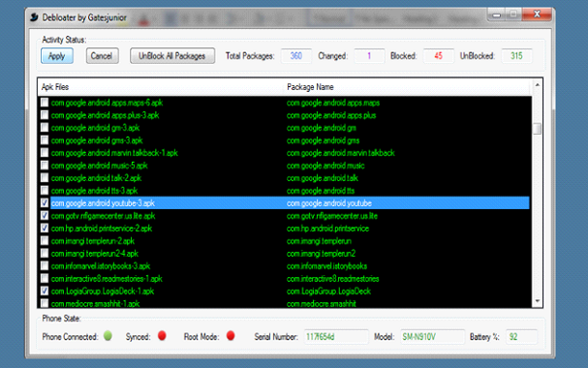Uncheck the com.LogiaGroup.LogiaDeck-1.apk checkbox

click(45, 291)
